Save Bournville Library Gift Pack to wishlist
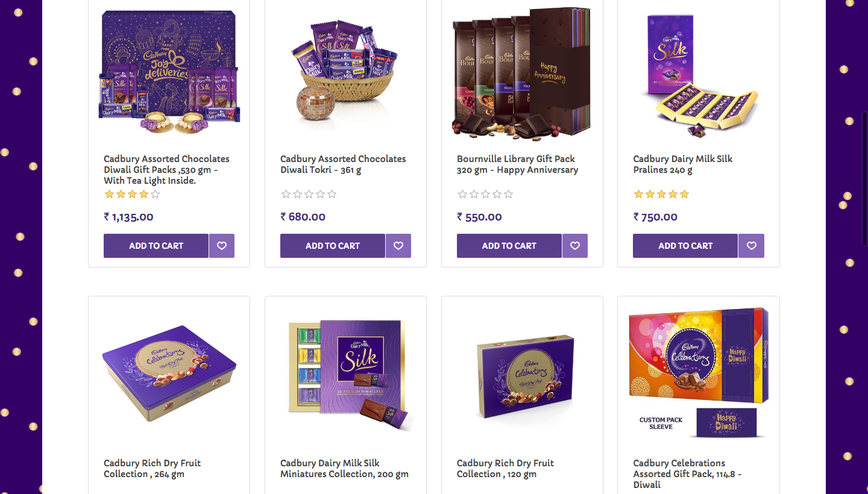This screenshot has width=868, height=494. point(575,246)
